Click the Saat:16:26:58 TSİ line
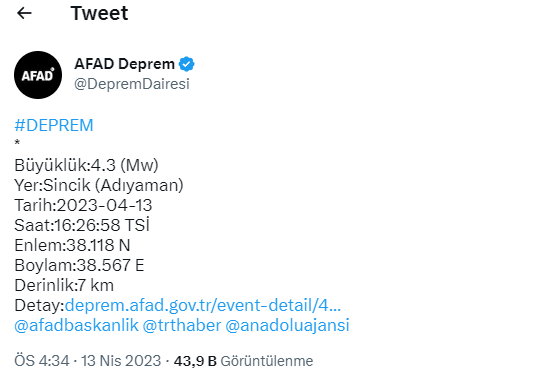The width and height of the screenshot is (537, 387). tap(82, 225)
